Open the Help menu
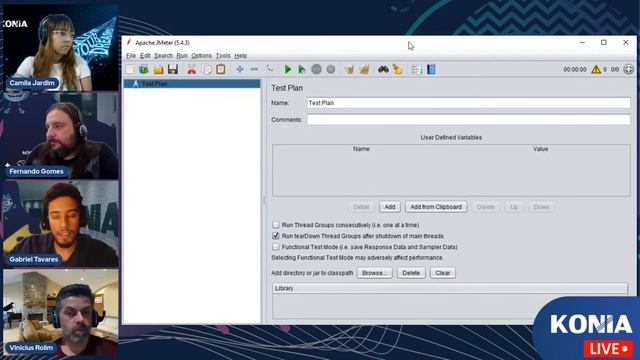Viewport: 640px width, 360px height. coord(240,56)
